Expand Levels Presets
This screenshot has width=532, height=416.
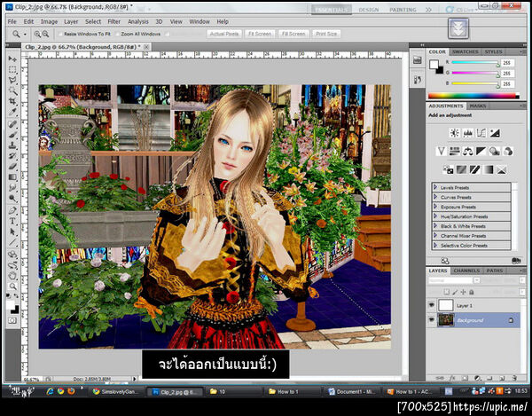pyautogui.click(x=435, y=187)
